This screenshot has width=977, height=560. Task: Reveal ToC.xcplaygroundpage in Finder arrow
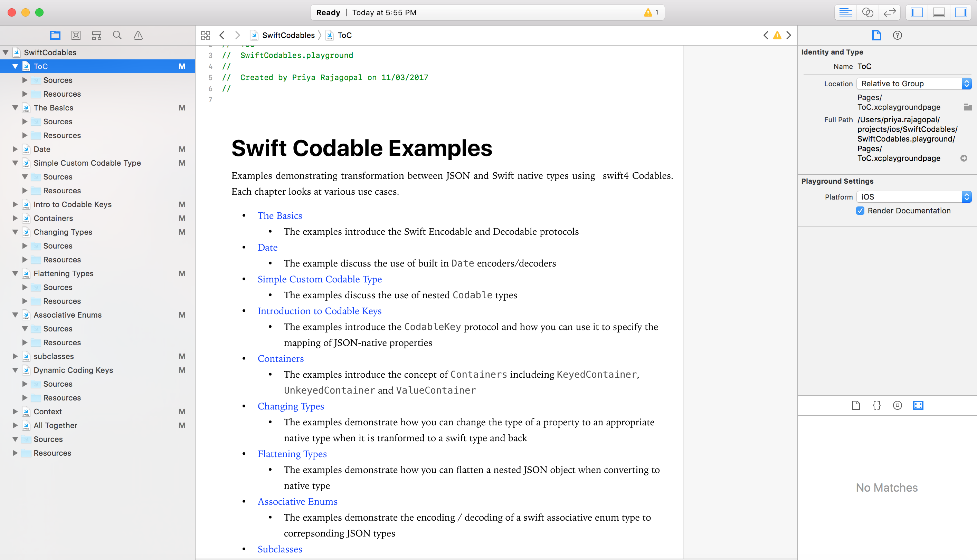964,158
